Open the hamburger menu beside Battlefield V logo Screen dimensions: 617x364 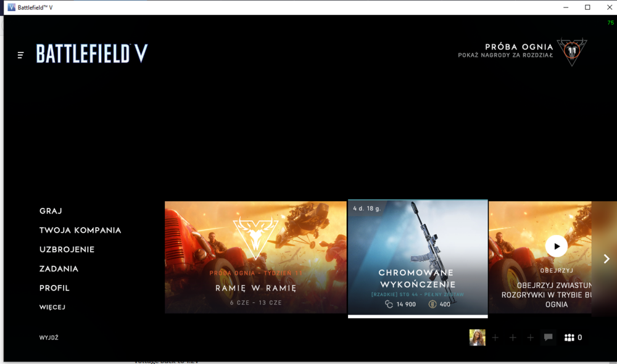(x=20, y=55)
